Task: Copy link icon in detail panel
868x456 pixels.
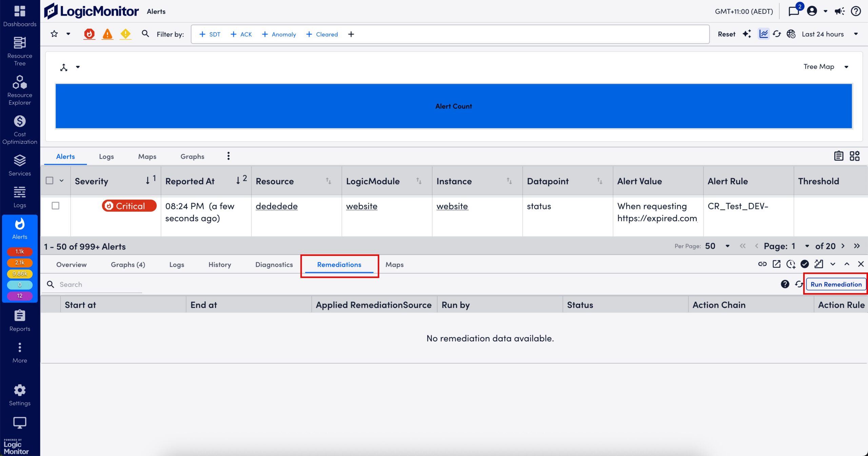Action: point(762,264)
